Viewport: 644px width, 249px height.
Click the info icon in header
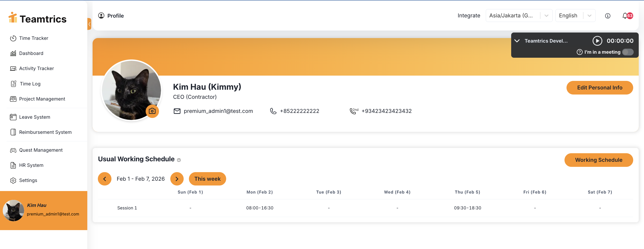coord(608,16)
